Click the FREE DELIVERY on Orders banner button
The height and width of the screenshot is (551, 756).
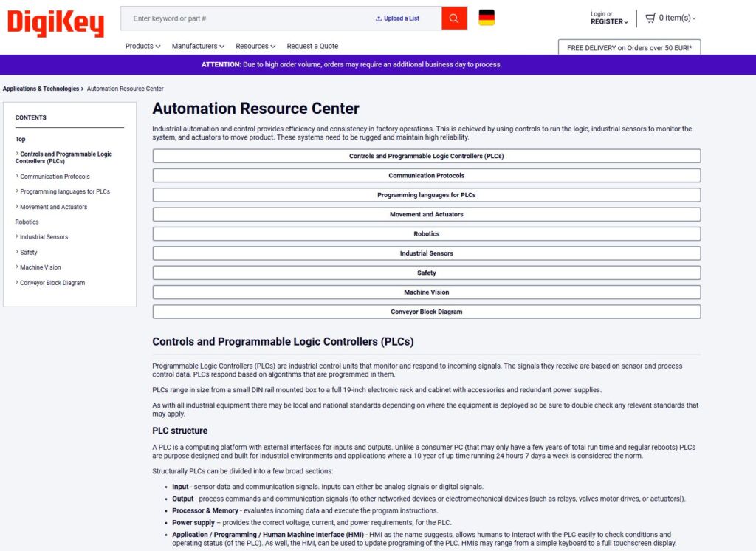[x=629, y=47]
